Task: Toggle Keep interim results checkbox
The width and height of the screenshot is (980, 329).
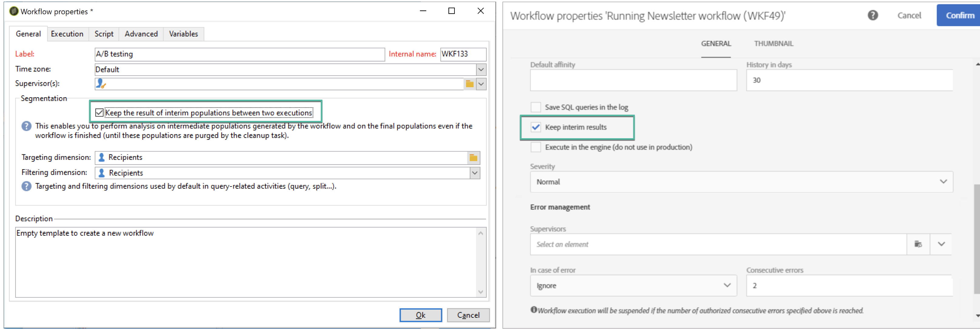Action: [x=536, y=127]
